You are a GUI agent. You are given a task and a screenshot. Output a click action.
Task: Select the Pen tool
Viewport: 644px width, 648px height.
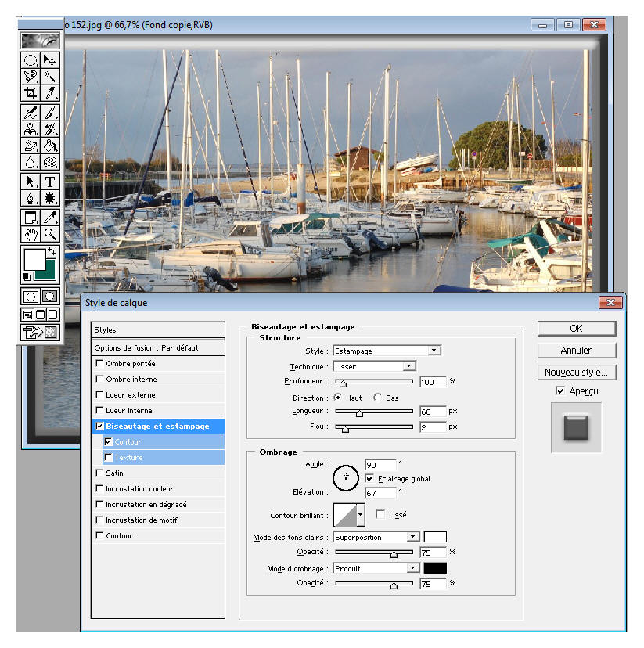click(31, 198)
